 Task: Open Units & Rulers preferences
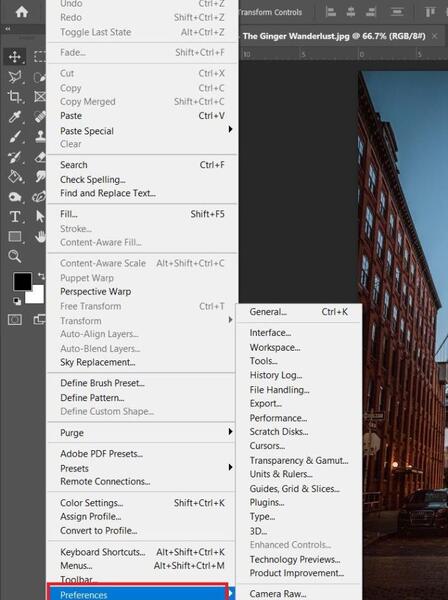tap(299, 474)
